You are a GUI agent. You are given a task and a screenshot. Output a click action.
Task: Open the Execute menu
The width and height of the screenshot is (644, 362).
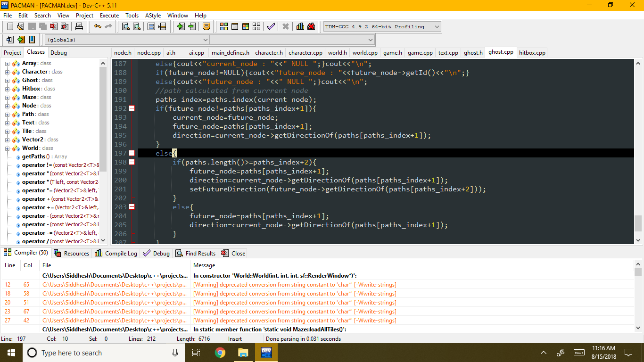tap(109, 16)
